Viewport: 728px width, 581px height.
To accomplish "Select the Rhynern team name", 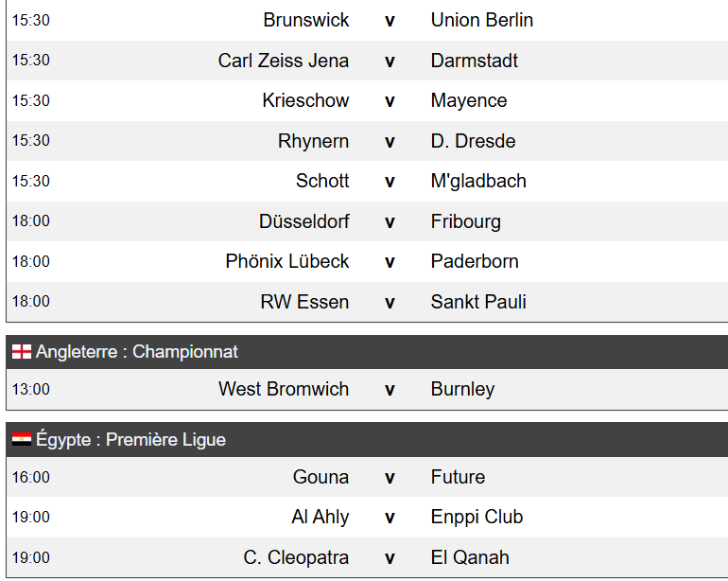I will click(313, 141).
